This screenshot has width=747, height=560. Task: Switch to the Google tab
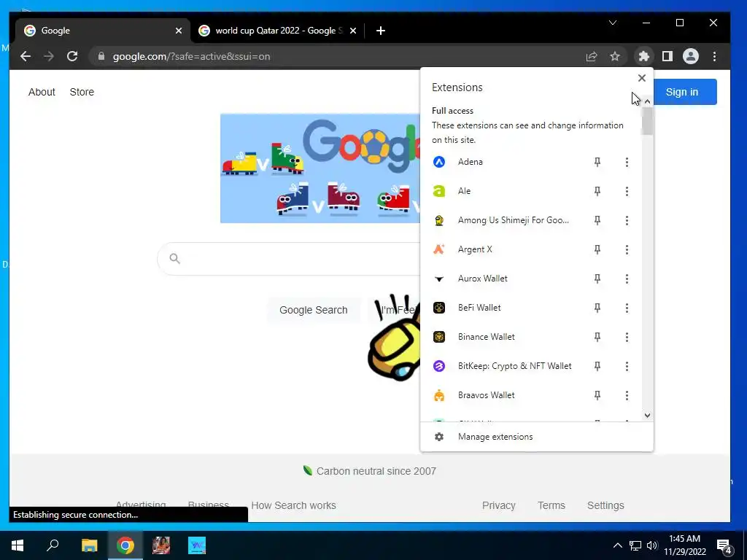coord(102,31)
